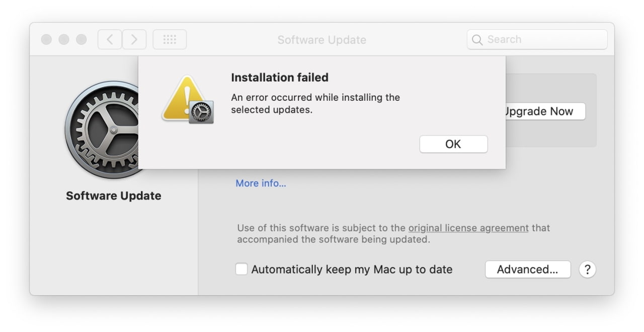Image resolution: width=644 pixels, height=332 pixels.
Task: Dismiss the Installation failed alert with OK
Action: pos(453,144)
